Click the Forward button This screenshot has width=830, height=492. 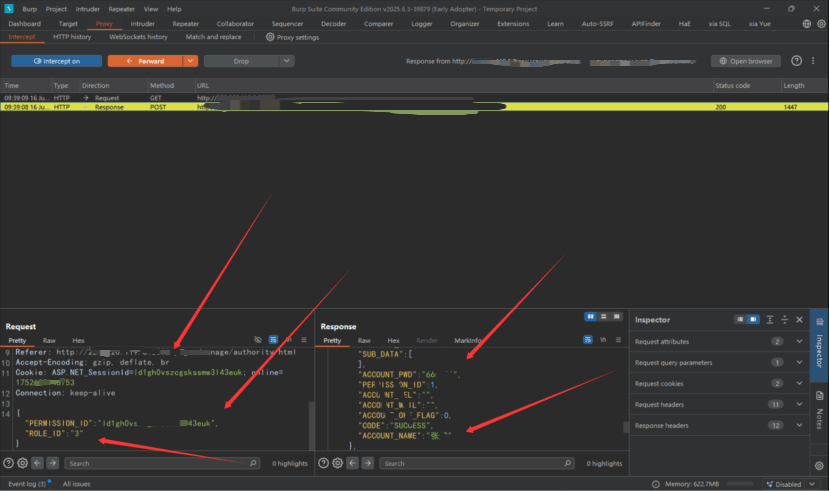146,61
